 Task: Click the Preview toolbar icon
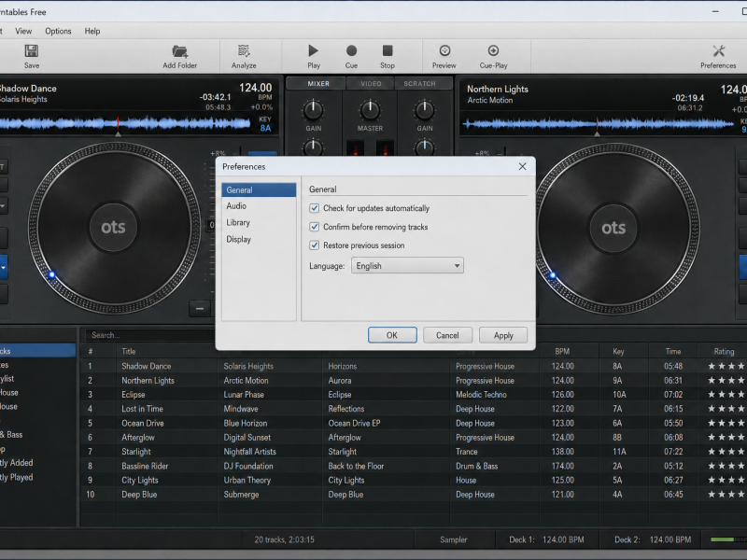[444, 50]
